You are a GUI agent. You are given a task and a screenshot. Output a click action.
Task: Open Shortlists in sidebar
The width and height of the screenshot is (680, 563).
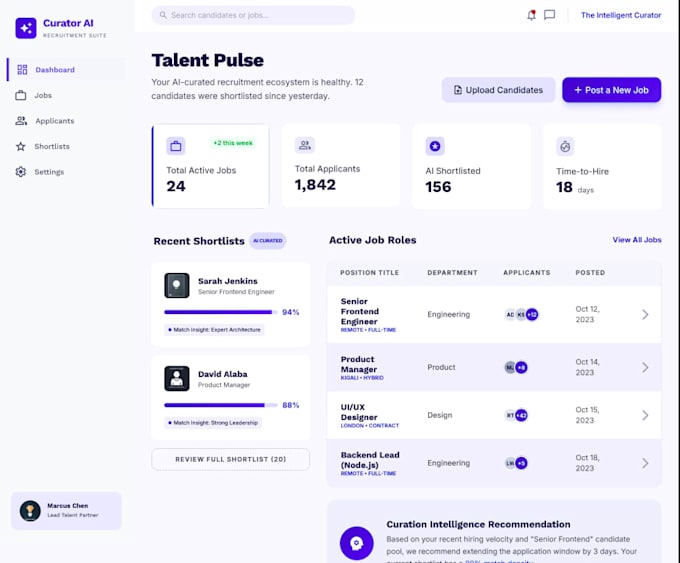click(67, 146)
